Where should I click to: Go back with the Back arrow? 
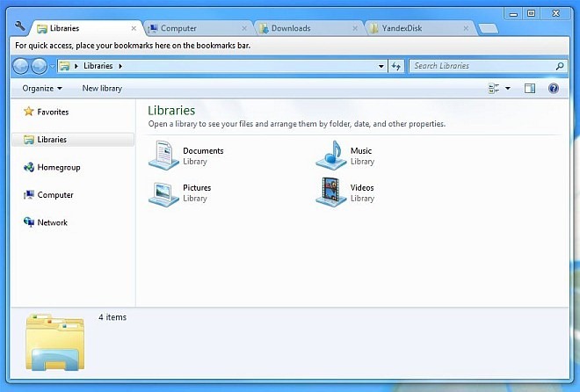(21, 66)
